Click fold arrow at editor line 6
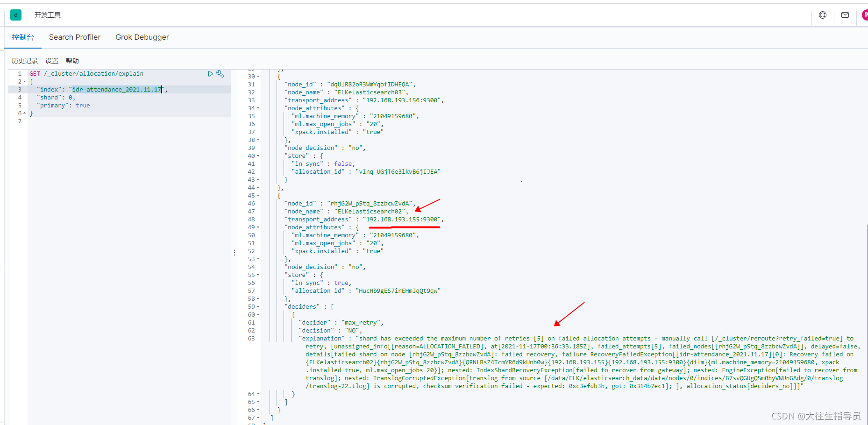 tap(25, 113)
